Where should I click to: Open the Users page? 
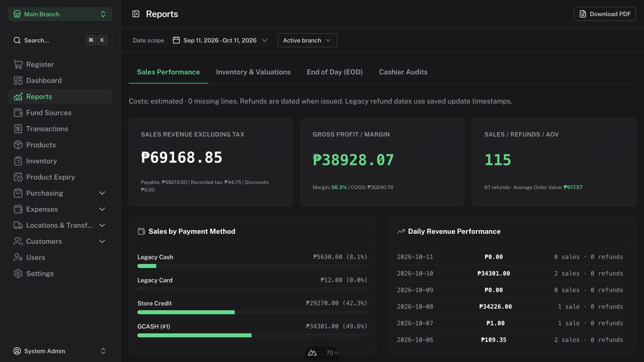pyautogui.click(x=60, y=257)
